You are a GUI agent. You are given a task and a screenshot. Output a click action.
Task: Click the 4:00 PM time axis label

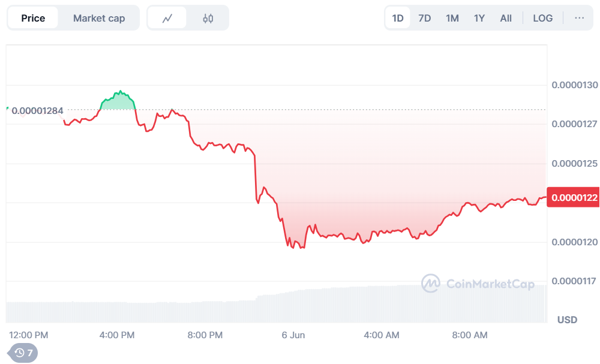[117, 335]
